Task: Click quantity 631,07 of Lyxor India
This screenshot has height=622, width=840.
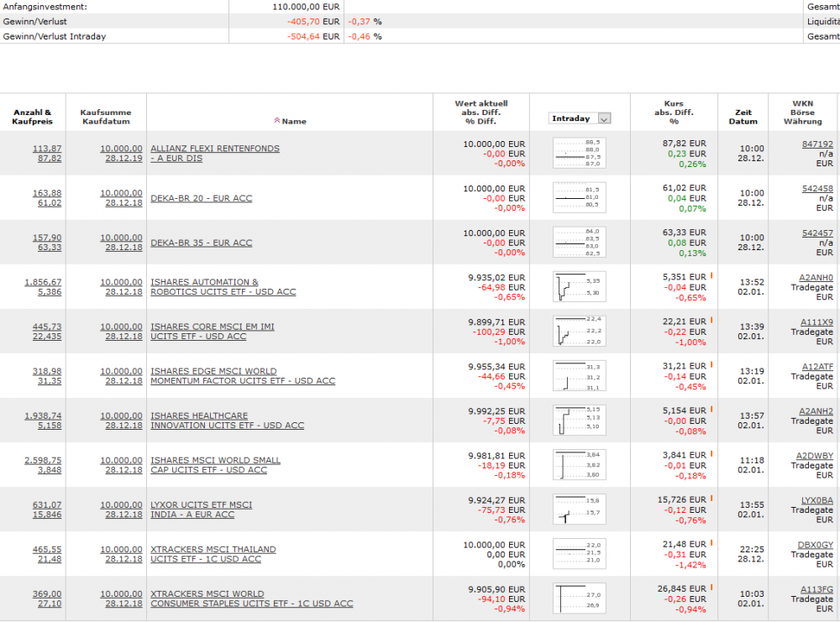Action: coord(47,504)
